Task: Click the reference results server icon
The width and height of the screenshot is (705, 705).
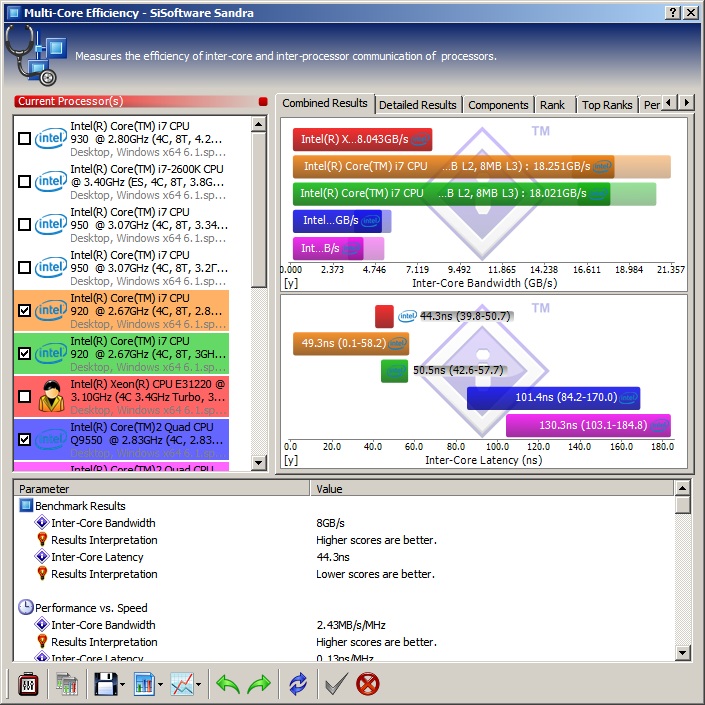Action: point(67,684)
